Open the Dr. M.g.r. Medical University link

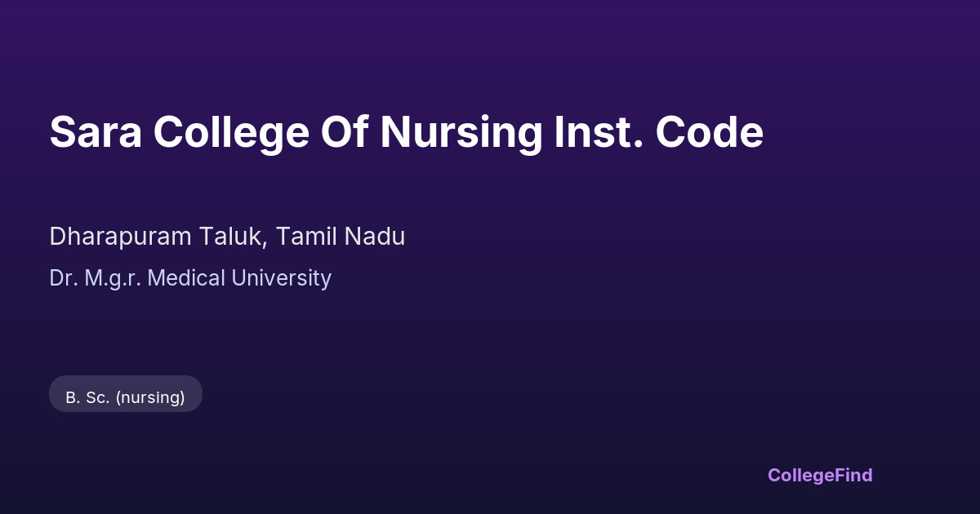coord(190,278)
